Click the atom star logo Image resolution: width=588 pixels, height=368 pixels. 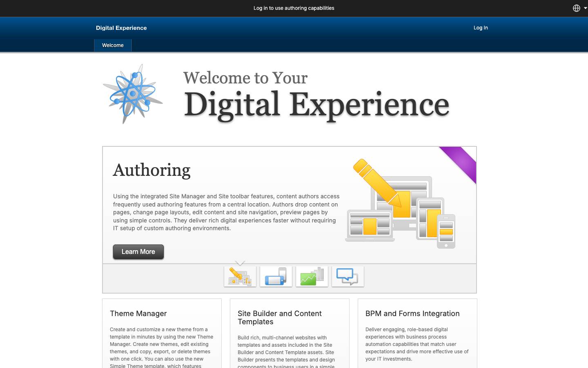[x=133, y=94]
